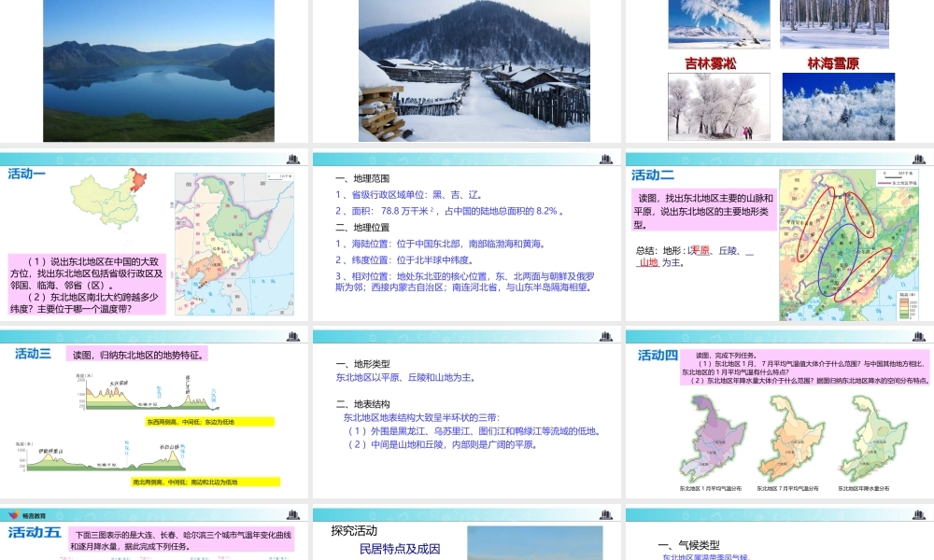Click the 林海雪原 caption
This screenshot has width=934, height=560.
(833, 63)
